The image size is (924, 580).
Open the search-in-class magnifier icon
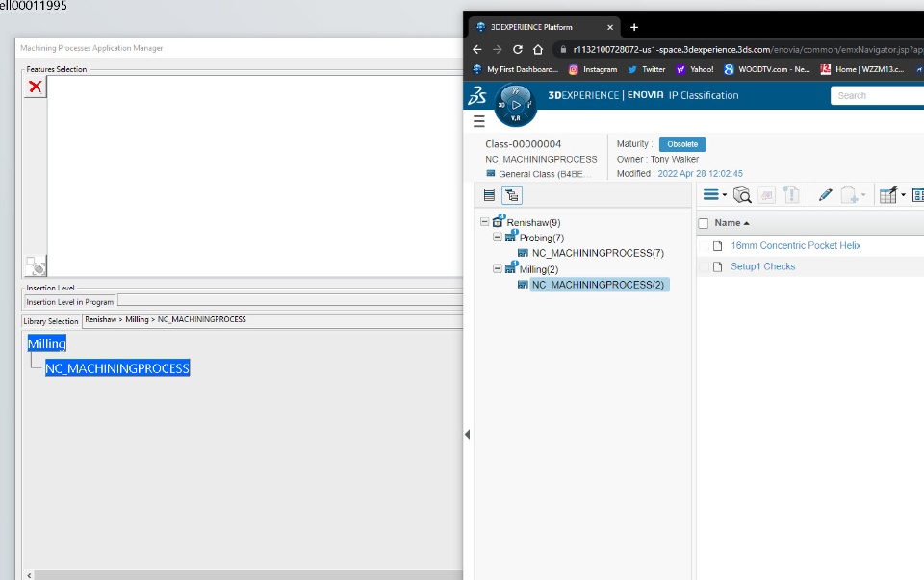pyautogui.click(x=742, y=195)
